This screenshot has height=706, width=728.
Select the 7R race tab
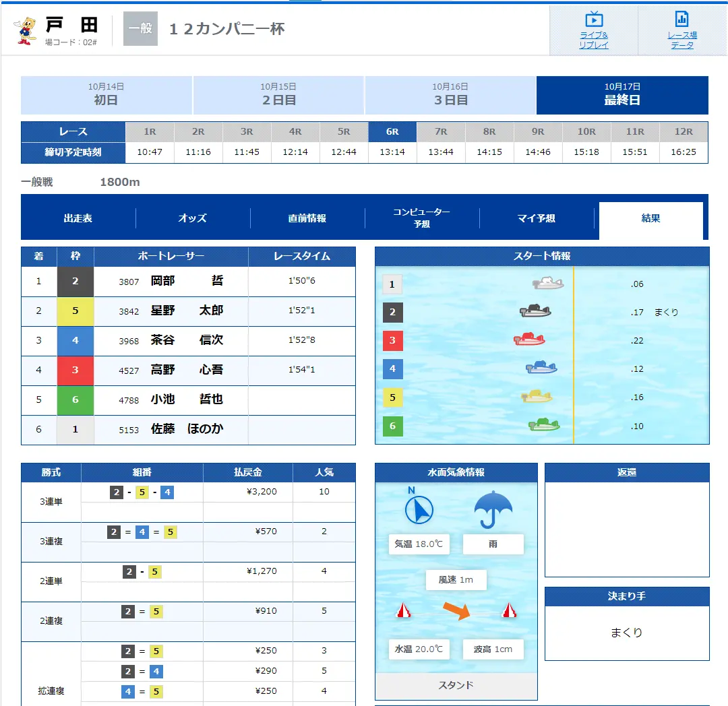(x=441, y=132)
